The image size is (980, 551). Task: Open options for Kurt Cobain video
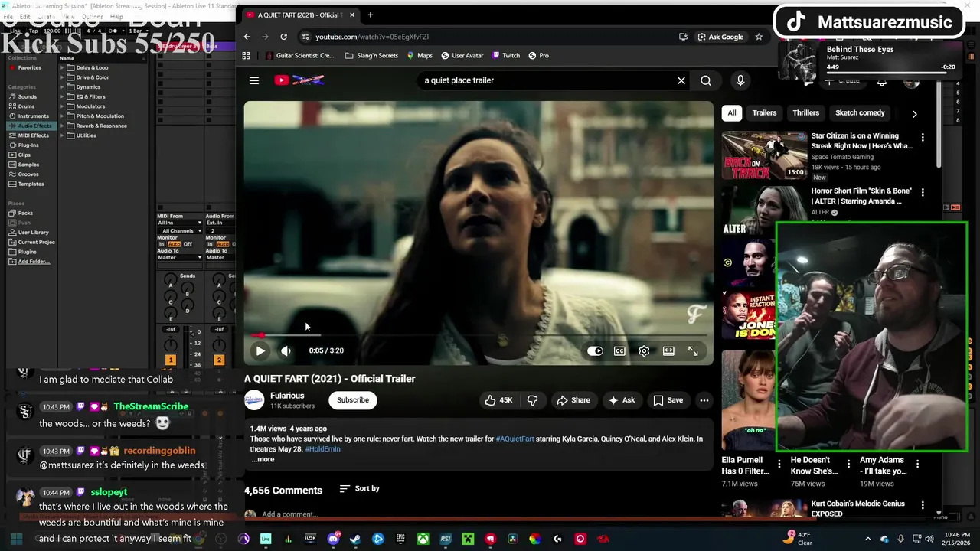[x=923, y=506]
